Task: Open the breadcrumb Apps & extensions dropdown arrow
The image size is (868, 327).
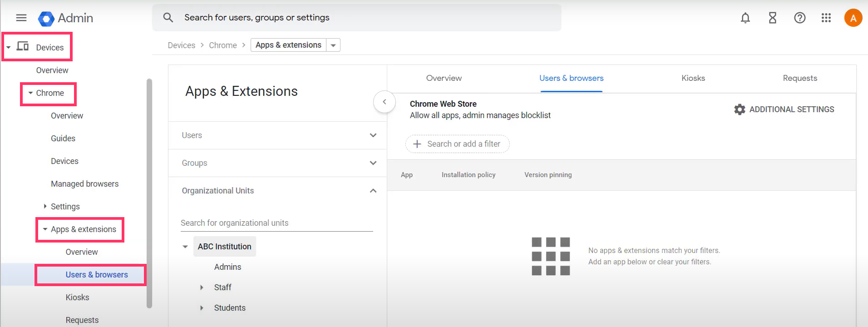Action: coord(333,45)
